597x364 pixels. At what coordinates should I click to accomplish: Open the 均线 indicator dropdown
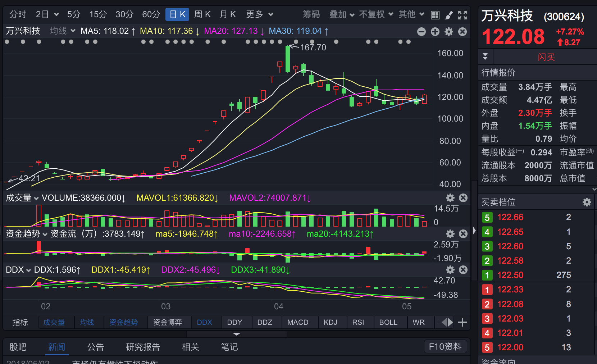click(x=63, y=31)
